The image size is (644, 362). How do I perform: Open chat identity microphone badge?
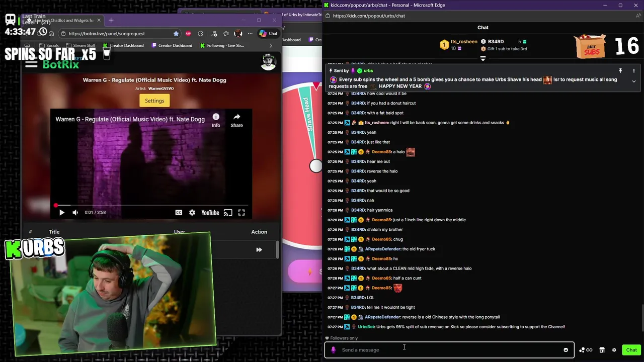[x=333, y=350]
